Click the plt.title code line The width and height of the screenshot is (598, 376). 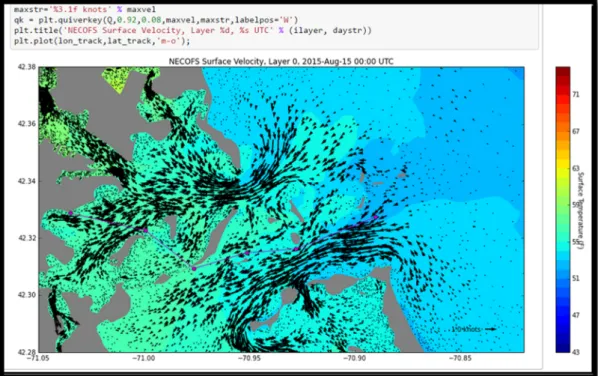coord(193,31)
